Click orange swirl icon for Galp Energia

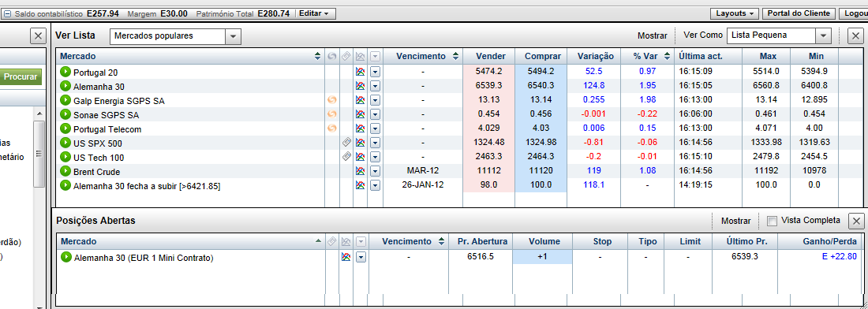[332, 100]
